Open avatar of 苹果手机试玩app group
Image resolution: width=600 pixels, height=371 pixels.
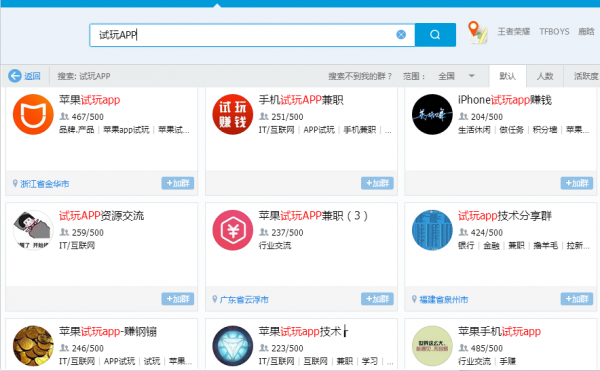point(432,346)
